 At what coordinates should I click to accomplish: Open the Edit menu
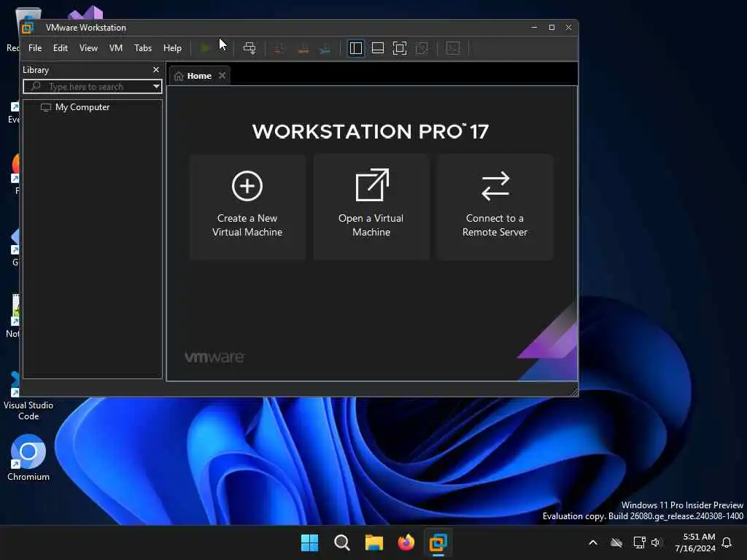[61, 48]
